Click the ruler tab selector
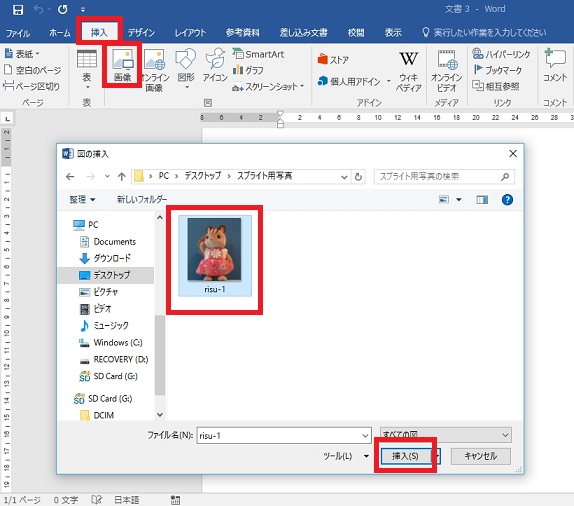Image resolution: width=574 pixels, height=506 pixels. tap(7, 119)
